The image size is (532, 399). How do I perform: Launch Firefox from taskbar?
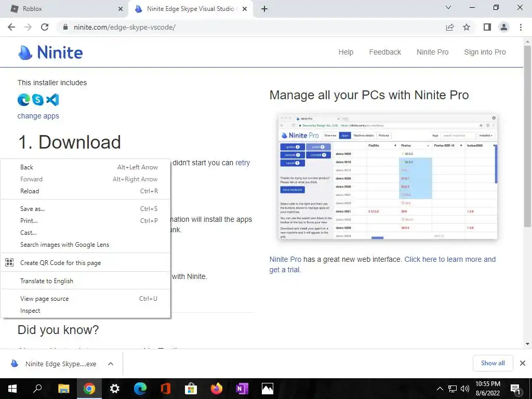pyautogui.click(x=217, y=389)
